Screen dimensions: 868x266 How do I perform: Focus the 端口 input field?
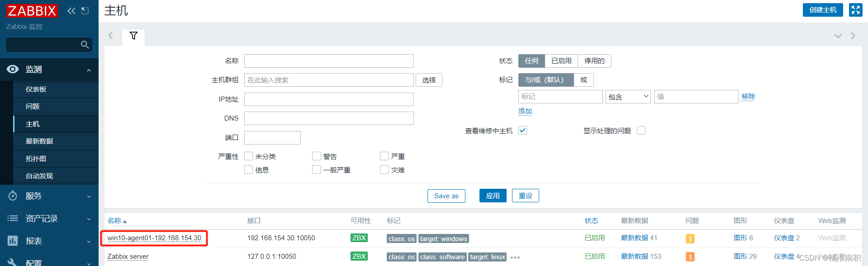(272, 138)
